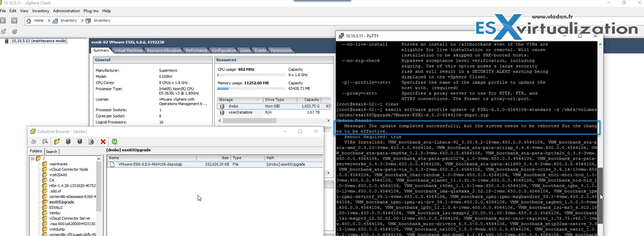644x236 pixels.
Task: Open the Plug-ins menu
Action: point(91,11)
